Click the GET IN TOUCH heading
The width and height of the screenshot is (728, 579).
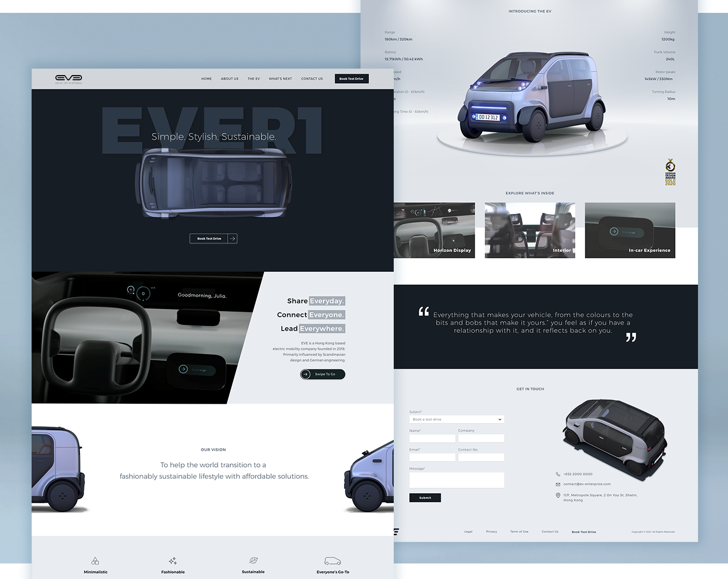[x=530, y=389]
